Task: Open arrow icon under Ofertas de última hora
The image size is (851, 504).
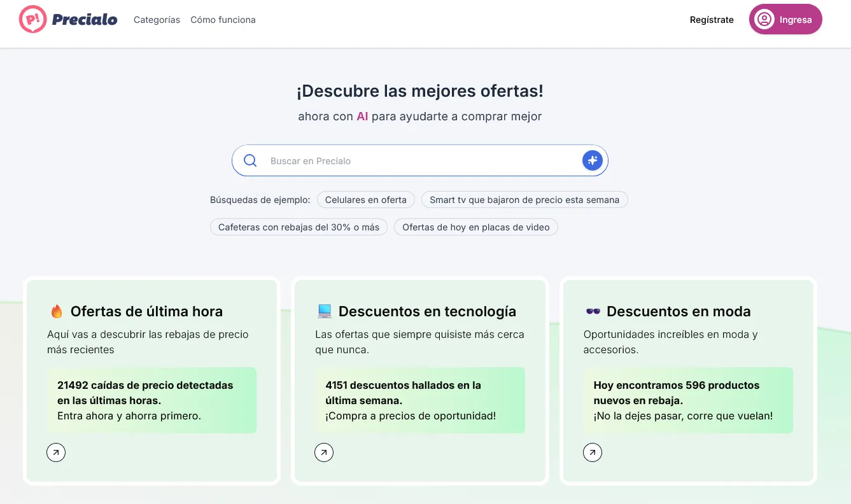Action: [x=56, y=452]
